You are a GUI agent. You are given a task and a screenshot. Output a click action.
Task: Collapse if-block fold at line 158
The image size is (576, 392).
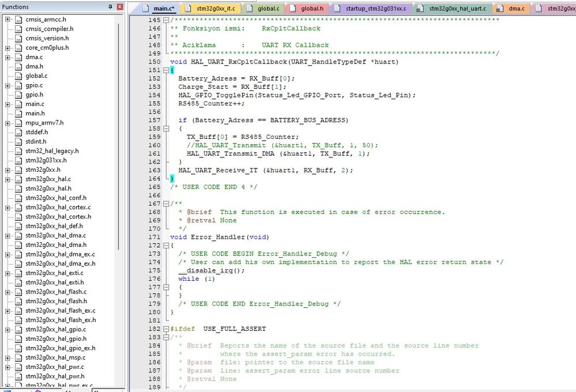click(x=166, y=129)
